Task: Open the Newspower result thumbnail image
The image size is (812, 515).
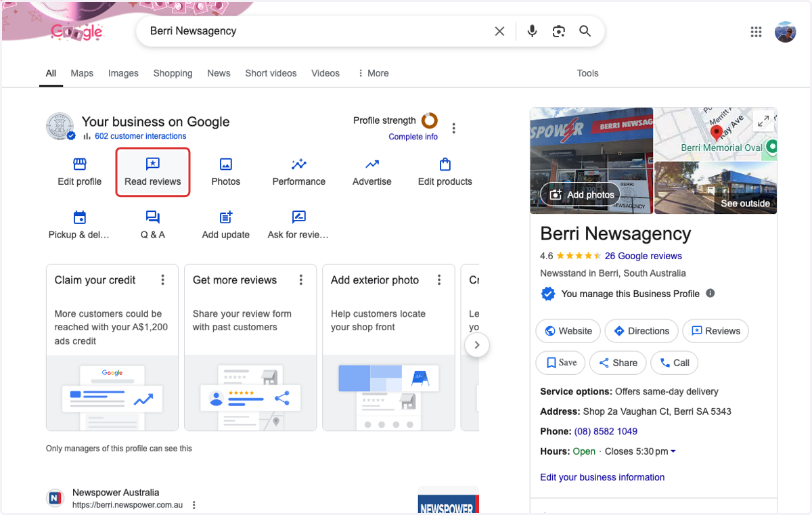Action: pos(449,500)
